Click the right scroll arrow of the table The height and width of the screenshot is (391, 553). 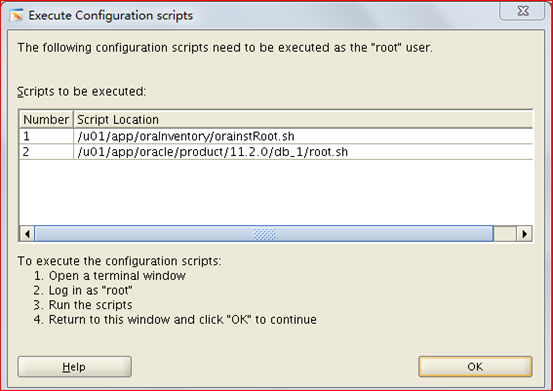[x=524, y=234]
